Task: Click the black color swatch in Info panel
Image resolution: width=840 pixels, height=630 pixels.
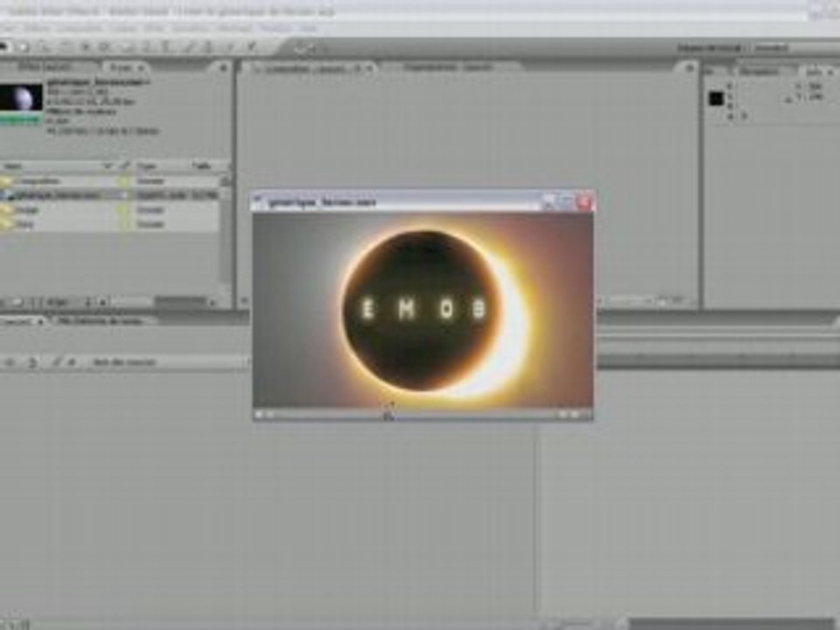Action: pyautogui.click(x=717, y=99)
